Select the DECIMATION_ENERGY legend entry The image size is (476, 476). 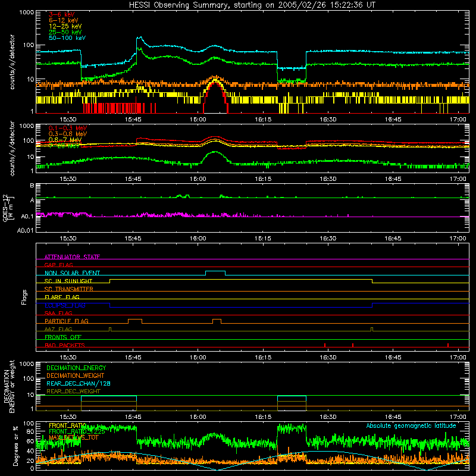click(x=76, y=368)
